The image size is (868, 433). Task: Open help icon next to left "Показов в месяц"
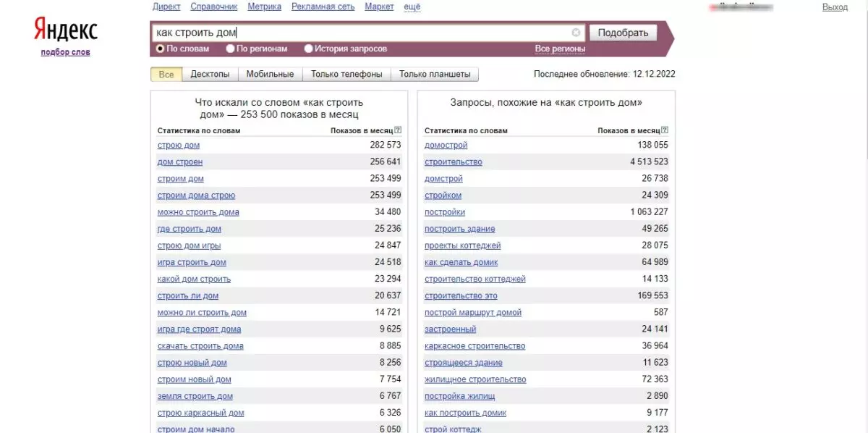tap(398, 130)
